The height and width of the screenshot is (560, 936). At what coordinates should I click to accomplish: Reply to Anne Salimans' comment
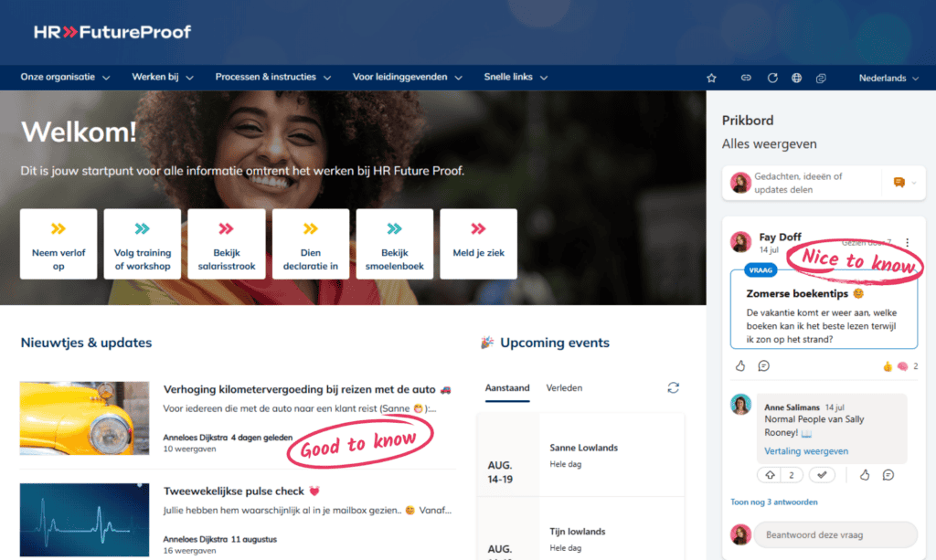tap(888, 475)
